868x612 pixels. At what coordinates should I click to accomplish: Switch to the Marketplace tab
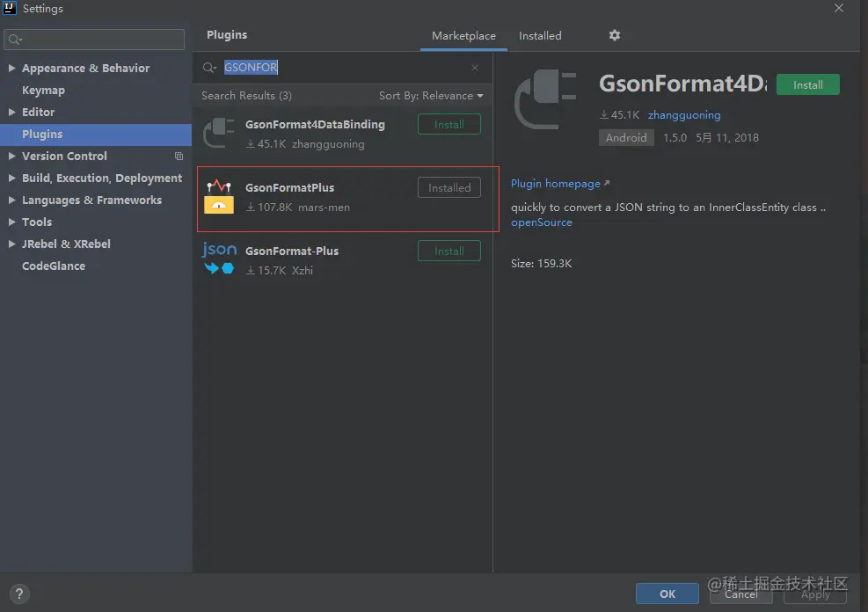pos(463,36)
